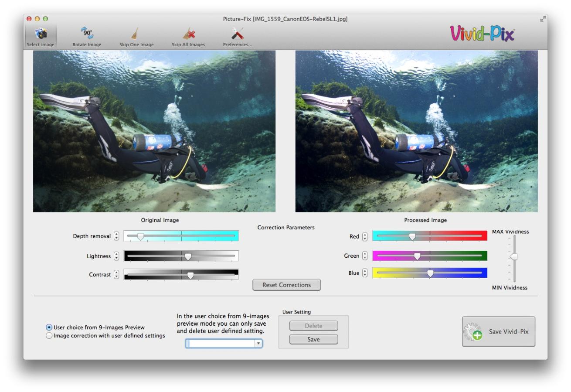The image size is (571, 392).
Task: Open the user setting combo box dropdown
Action: tap(258, 344)
